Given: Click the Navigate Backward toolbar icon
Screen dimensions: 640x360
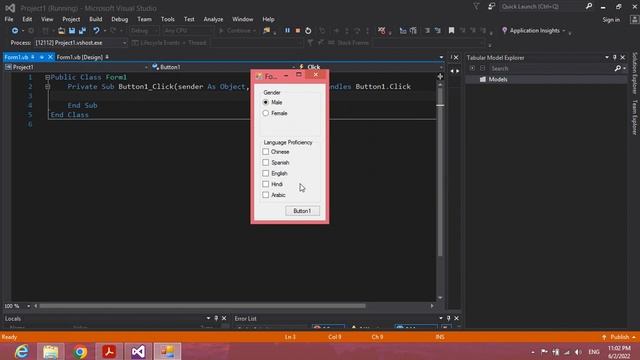Looking at the screenshot, I should click(x=15, y=31).
